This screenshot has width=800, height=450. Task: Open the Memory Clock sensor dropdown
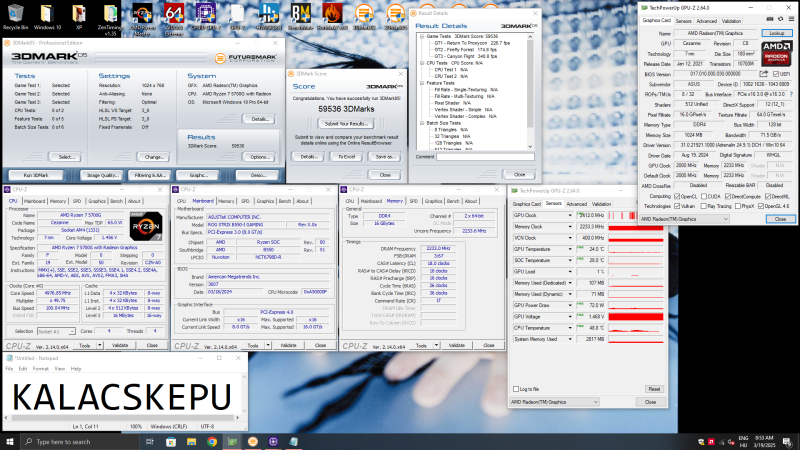tap(570, 227)
